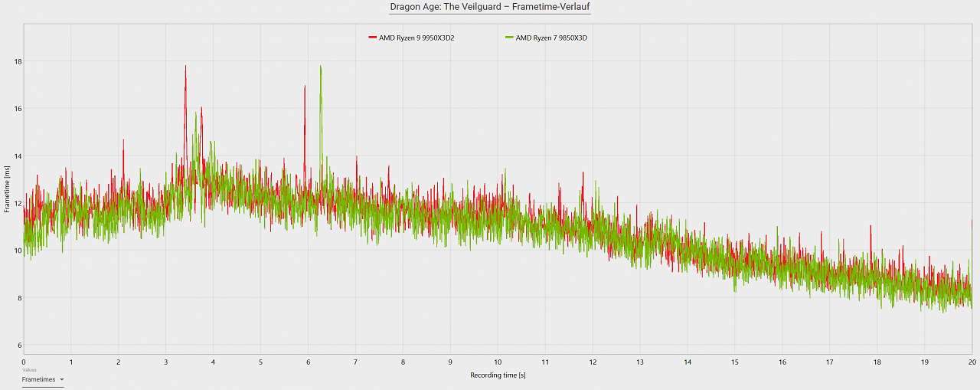Click the Frametime [ms] axis label
This screenshot has height=390, width=980.
7,191
